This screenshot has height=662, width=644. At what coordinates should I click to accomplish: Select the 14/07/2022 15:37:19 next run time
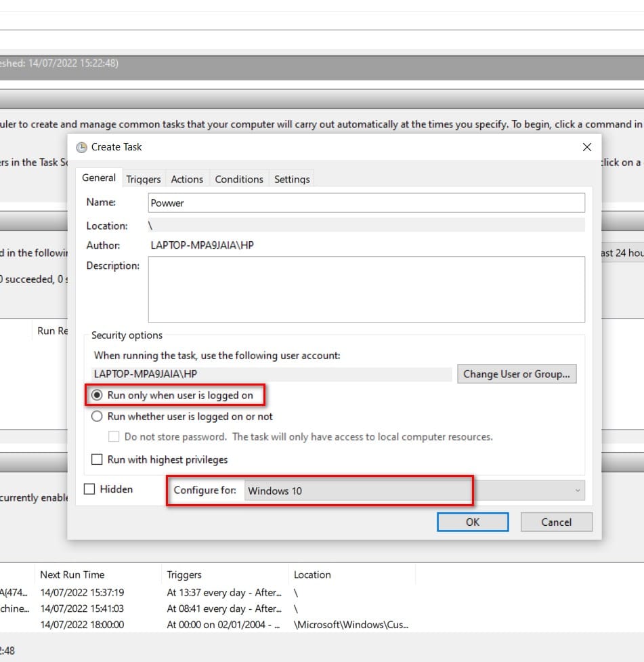click(83, 593)
